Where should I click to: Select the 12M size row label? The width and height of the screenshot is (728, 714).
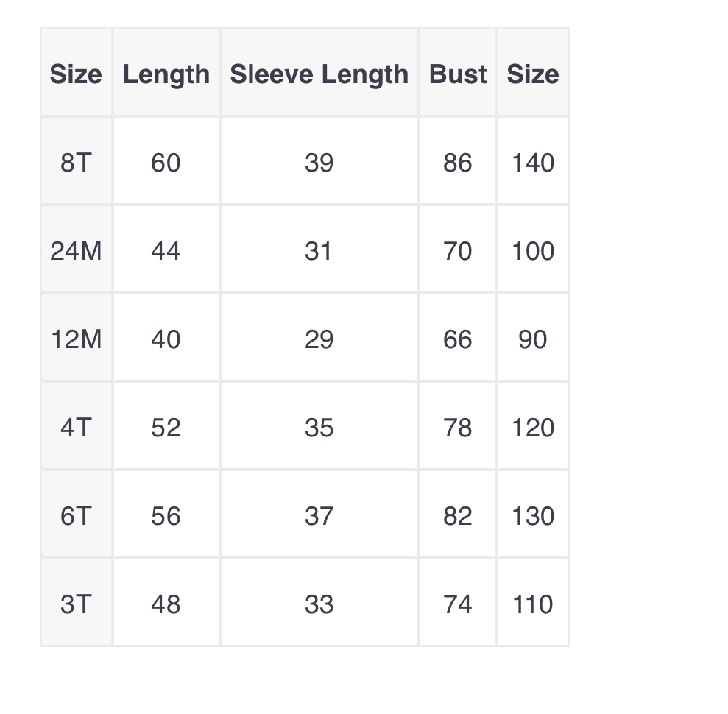[76, 337]
